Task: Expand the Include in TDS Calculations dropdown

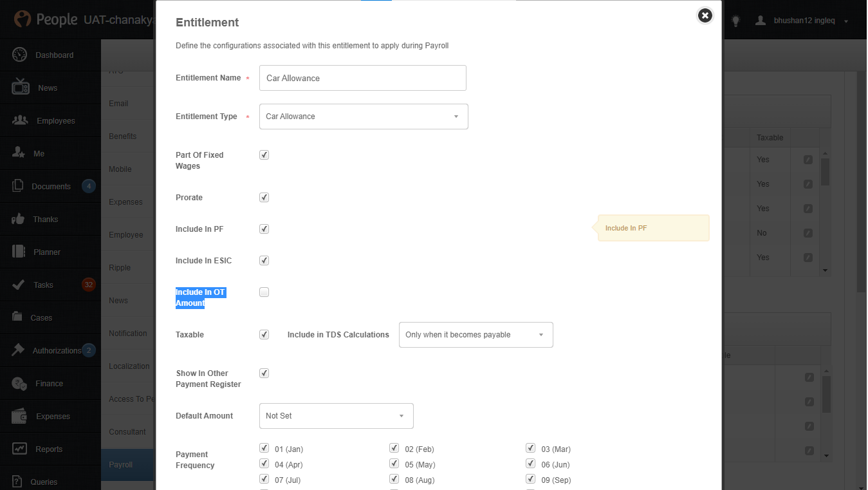Action: coord(476,335)
